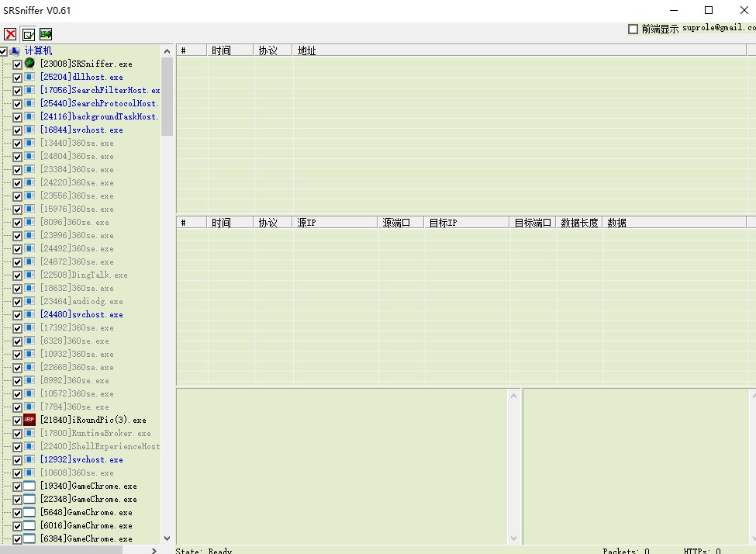Select [12932]svchost.exe process row

(81, 460)
